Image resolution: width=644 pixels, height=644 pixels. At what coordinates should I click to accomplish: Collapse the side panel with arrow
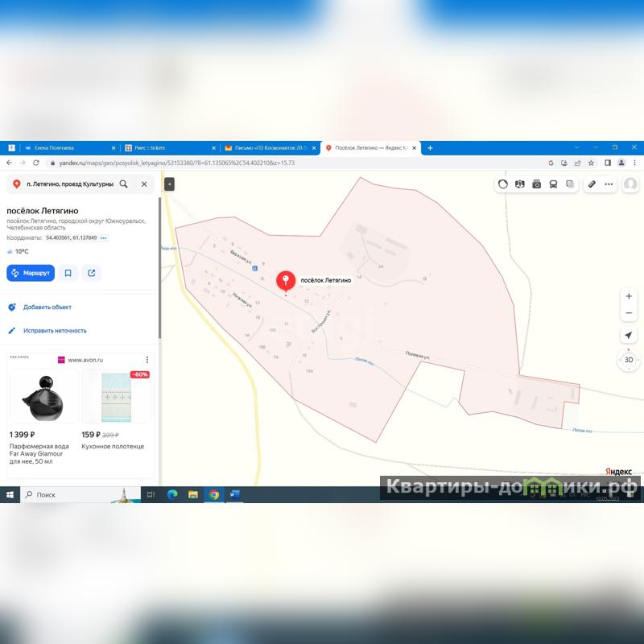(169, 184)
